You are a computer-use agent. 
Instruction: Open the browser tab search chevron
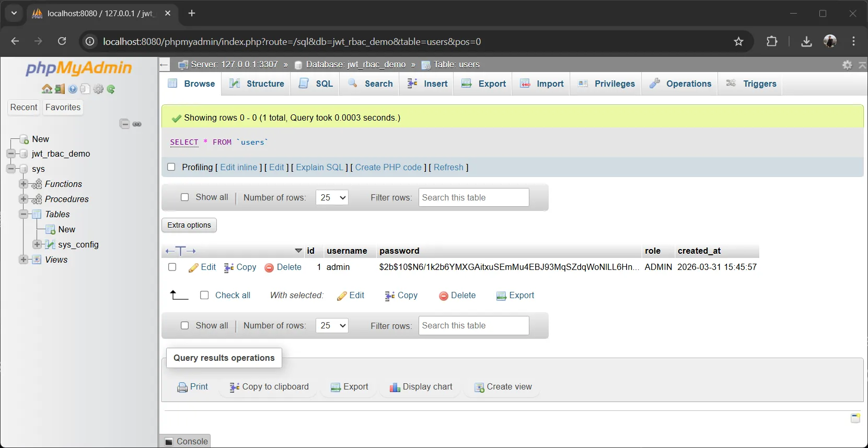(x=14, y=13)
